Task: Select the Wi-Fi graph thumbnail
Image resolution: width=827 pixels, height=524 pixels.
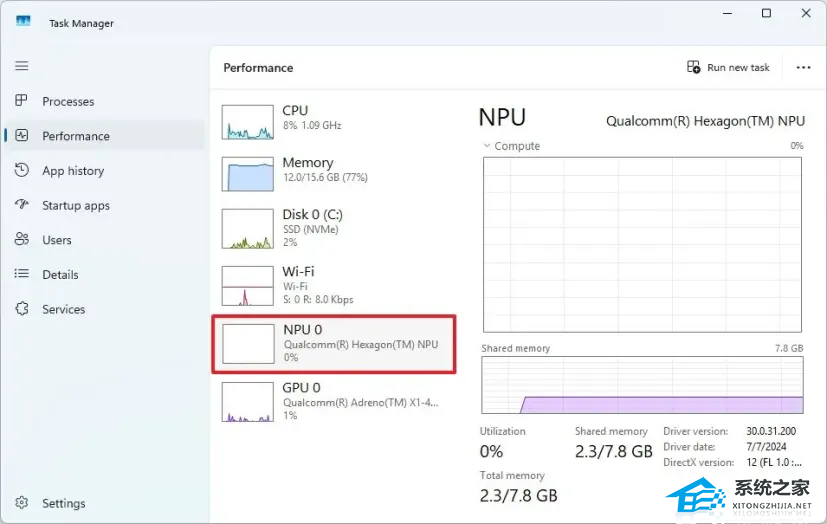Action: pyautogui.click(x=248, y=286)
